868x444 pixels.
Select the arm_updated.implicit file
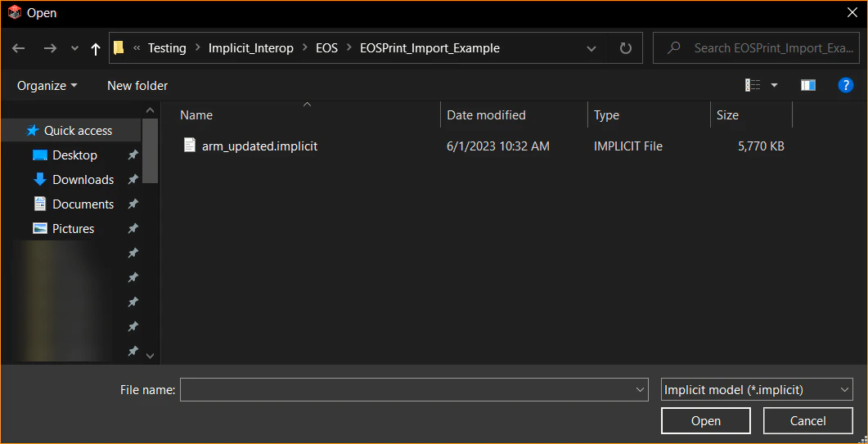[x=259, y=146]
